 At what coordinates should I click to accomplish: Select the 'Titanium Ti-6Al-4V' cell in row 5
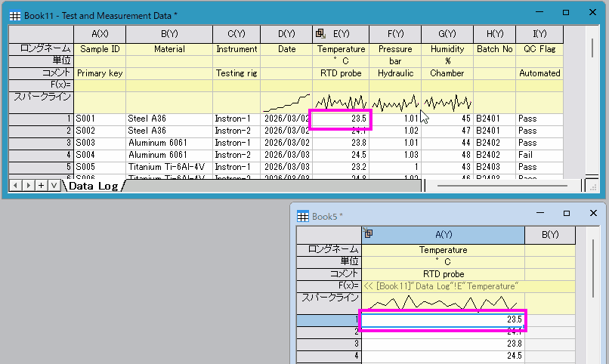pyautogui.click(x=169, y=167)
